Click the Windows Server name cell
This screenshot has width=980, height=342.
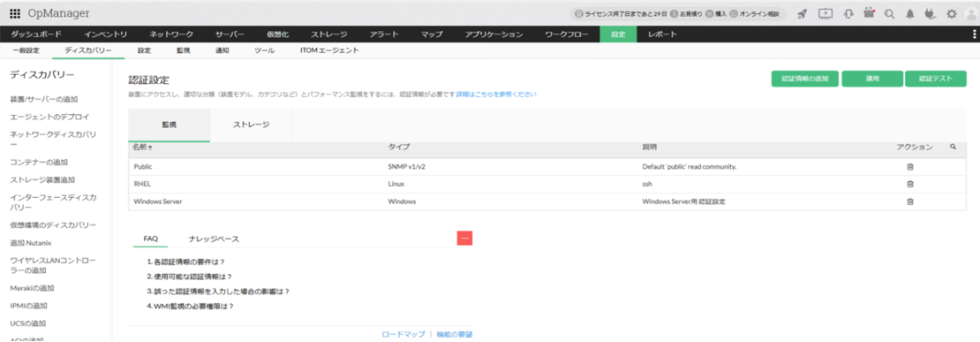click(157, 201)
